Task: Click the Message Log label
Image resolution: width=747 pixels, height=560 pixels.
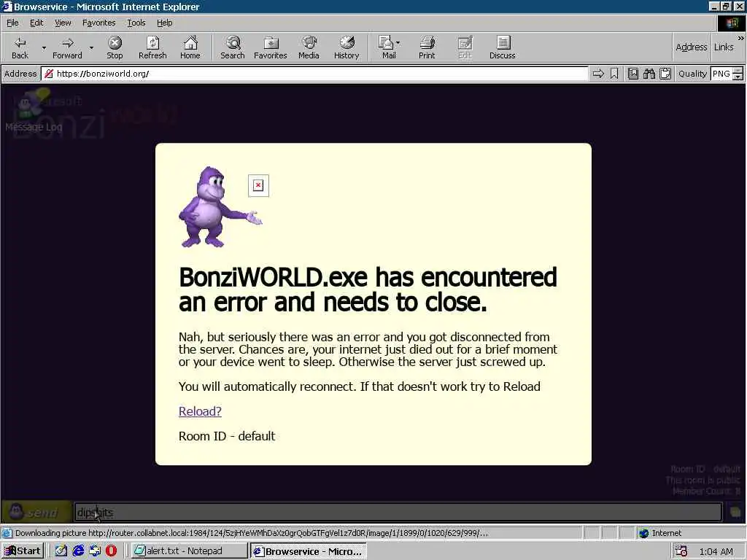Action: click(x=34, y=127)
